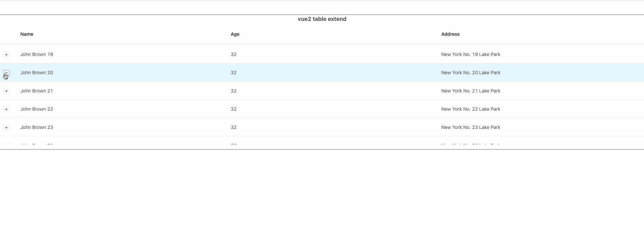
Task: Expand the John Brown 22 row
Action: pyautogui.click(x=6, y=109)
